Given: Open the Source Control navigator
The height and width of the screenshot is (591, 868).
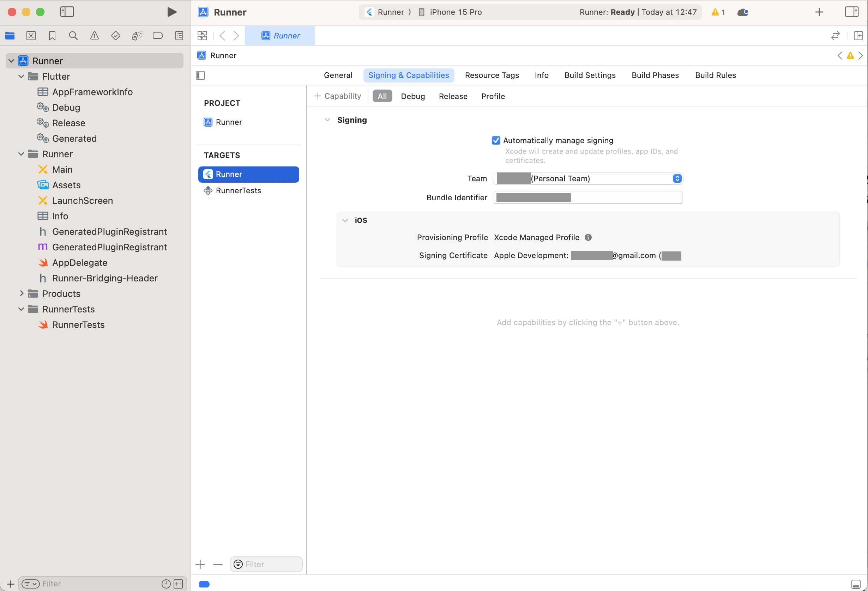Looking at the screenshot, I should [31, 36].
